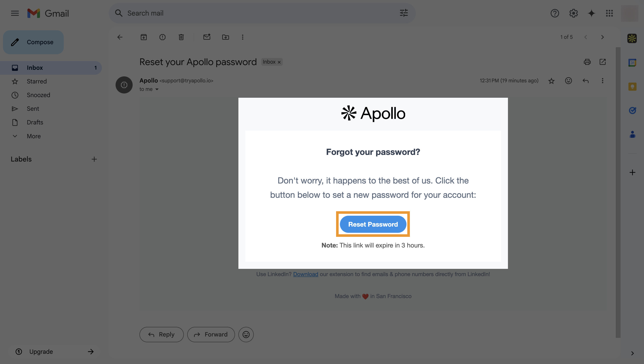
Task: Remove the Inbox label from the email
Action: 279,62
